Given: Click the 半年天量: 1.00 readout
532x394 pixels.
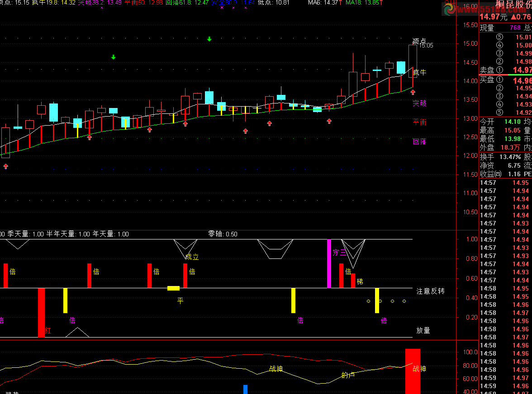Looking at the screenshot, I should [x=68, y=234].
